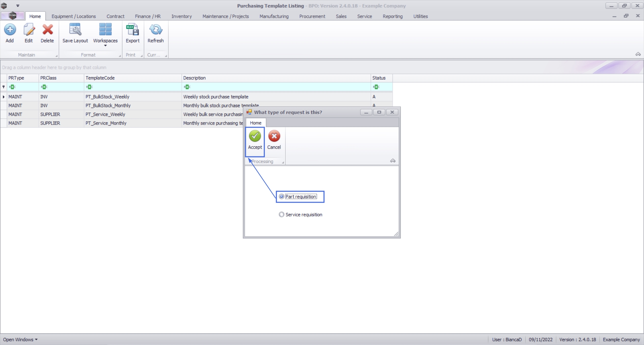Select the Part requisition radio button

coord(281,197)
